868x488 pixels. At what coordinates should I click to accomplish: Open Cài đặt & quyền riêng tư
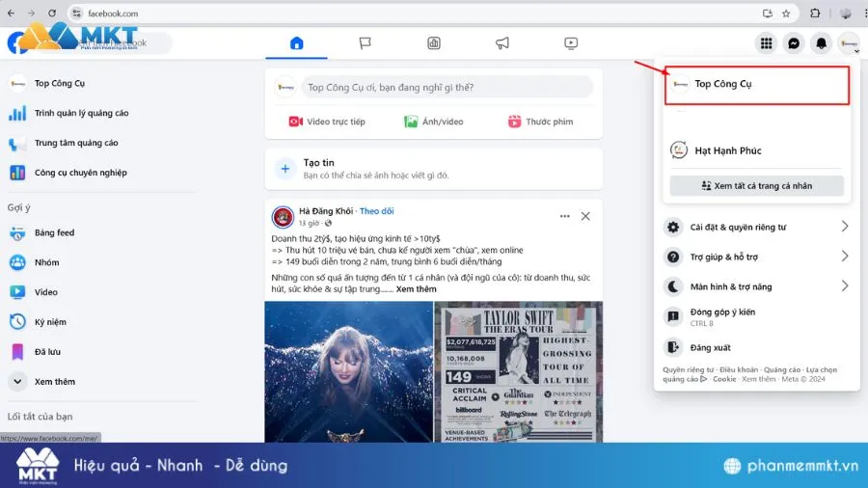[x=757, y=227]
